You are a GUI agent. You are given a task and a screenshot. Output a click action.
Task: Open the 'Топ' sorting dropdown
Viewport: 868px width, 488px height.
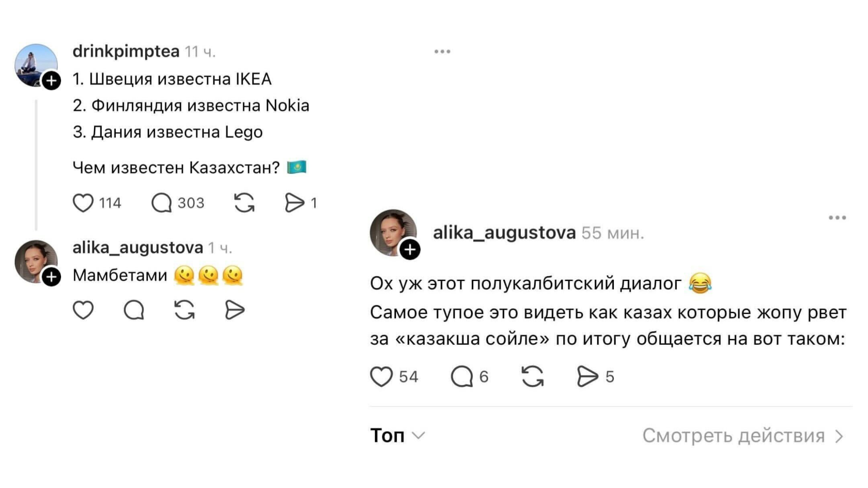click(x=397, y=436)
